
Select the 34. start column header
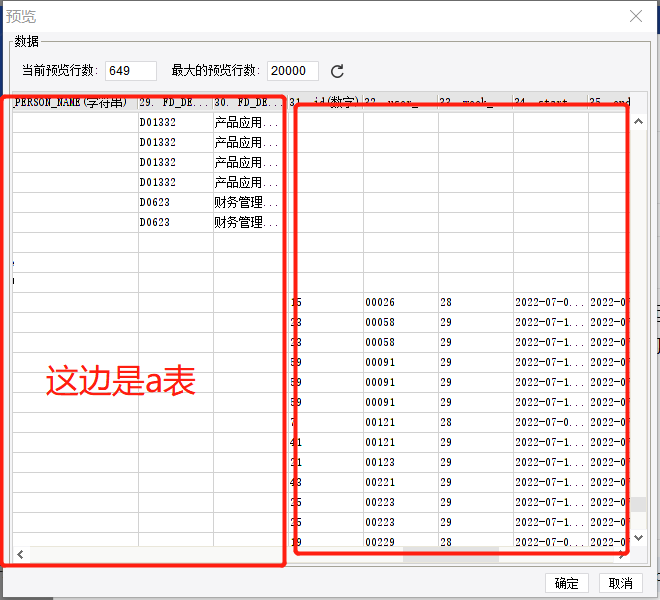coord(550,102)
